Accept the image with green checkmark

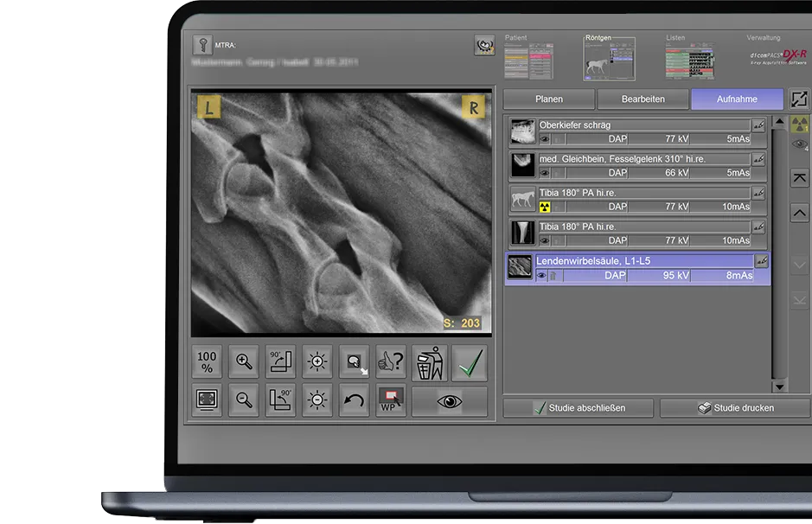pyautogui.click(x=469, y=363)
